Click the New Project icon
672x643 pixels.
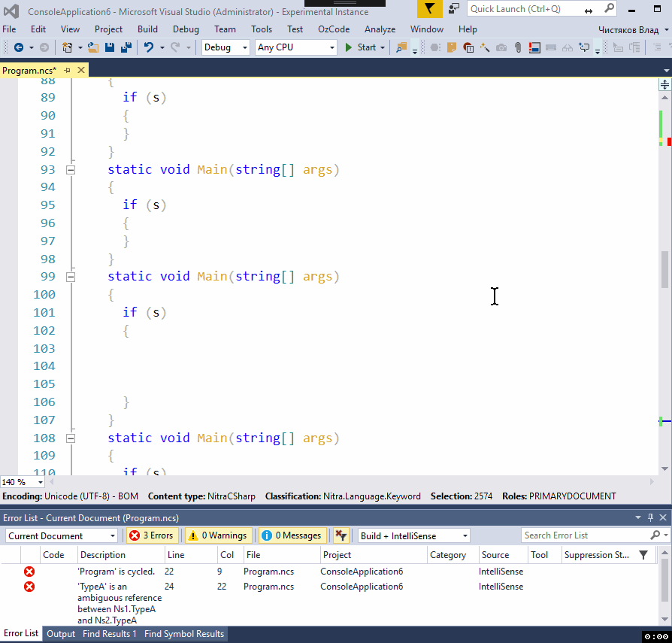(x=68, y=47)
